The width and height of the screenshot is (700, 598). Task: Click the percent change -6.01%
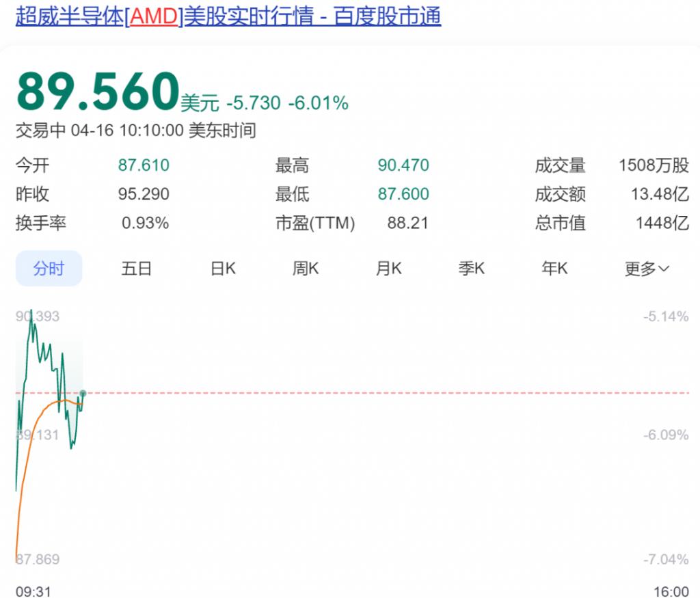click(319, 103)
